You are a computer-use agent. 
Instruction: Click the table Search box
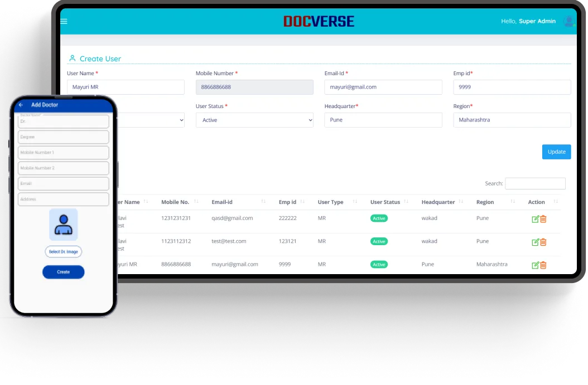[535, 183]
